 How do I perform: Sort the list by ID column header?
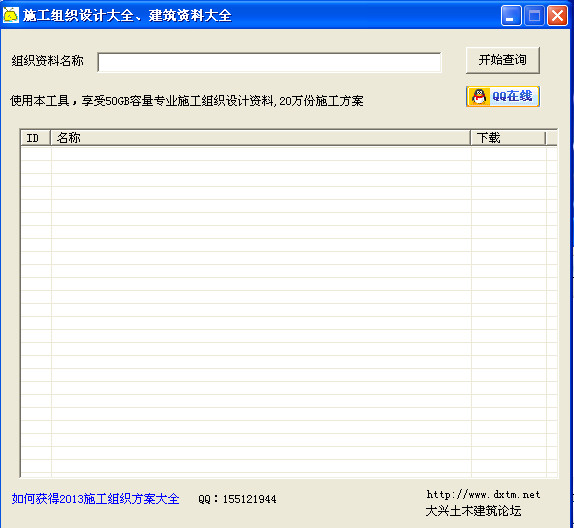pyautogui.click(x=36, y=138)
